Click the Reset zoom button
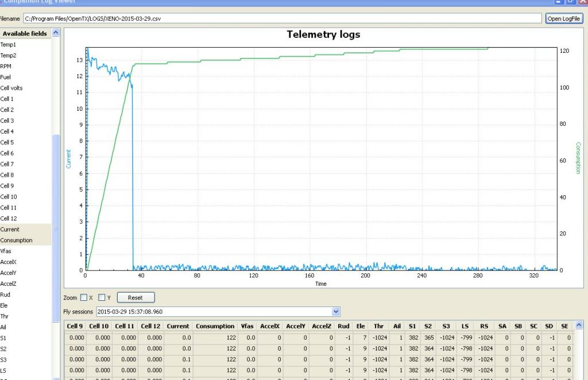The height and width of the screenshot is (380, 588). [136, 297]
